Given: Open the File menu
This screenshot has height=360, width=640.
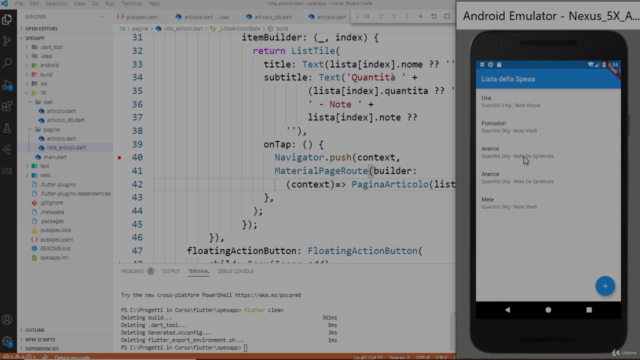Looking at the screenshot, I should coord(19,4).
